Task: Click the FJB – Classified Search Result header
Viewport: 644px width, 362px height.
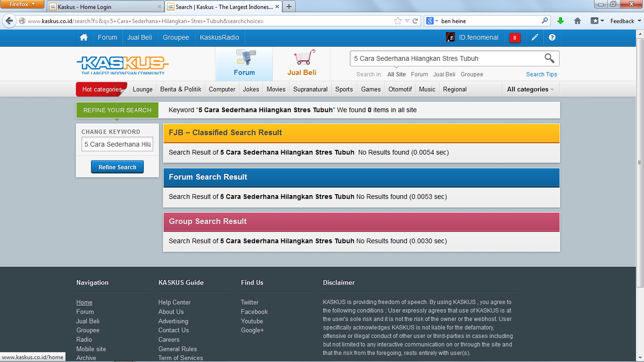Action: (x=361, y=133)
